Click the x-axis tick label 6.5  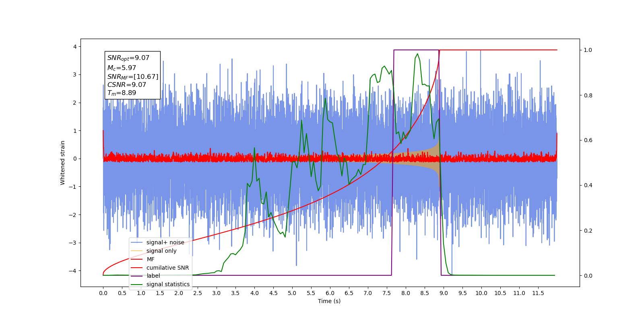tap(349, 293)
